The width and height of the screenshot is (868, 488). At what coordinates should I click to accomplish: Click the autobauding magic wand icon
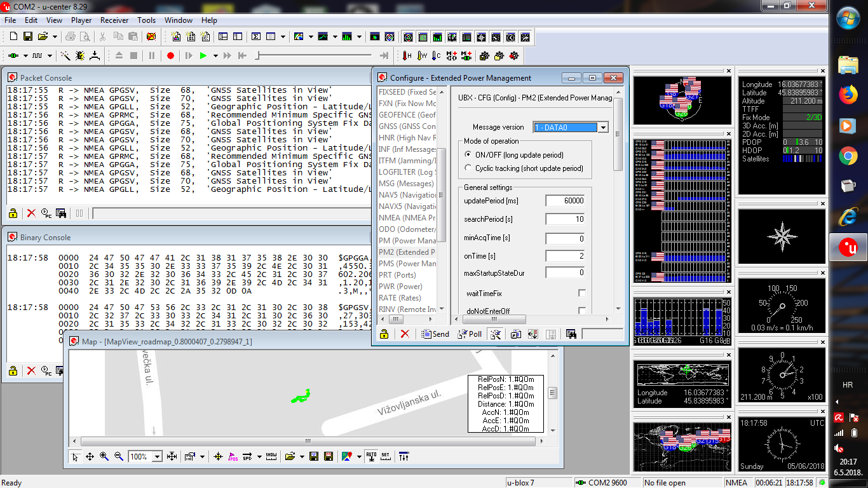(x=65, y=56)
